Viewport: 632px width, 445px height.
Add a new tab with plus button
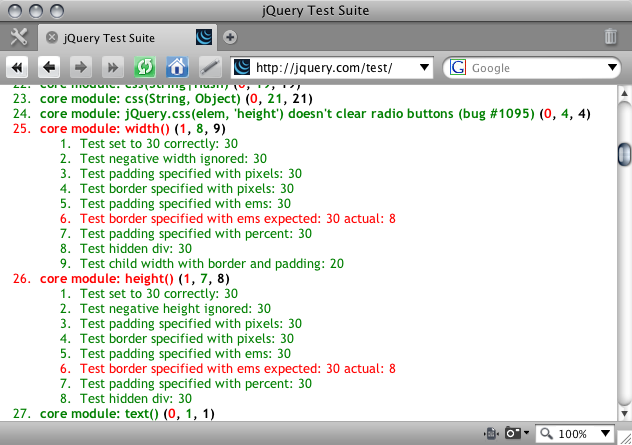point(230,37)
